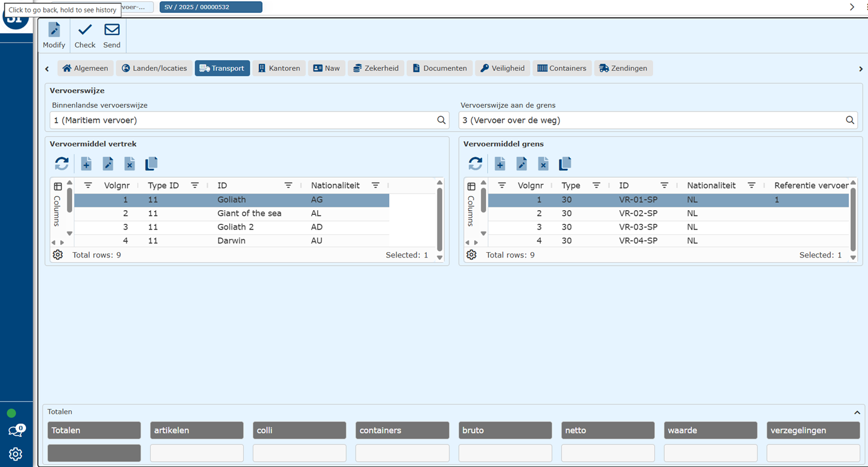Open Type column filter in grens grid
Viewport: 868px width, 467px height.
click(x=596, y=185)
